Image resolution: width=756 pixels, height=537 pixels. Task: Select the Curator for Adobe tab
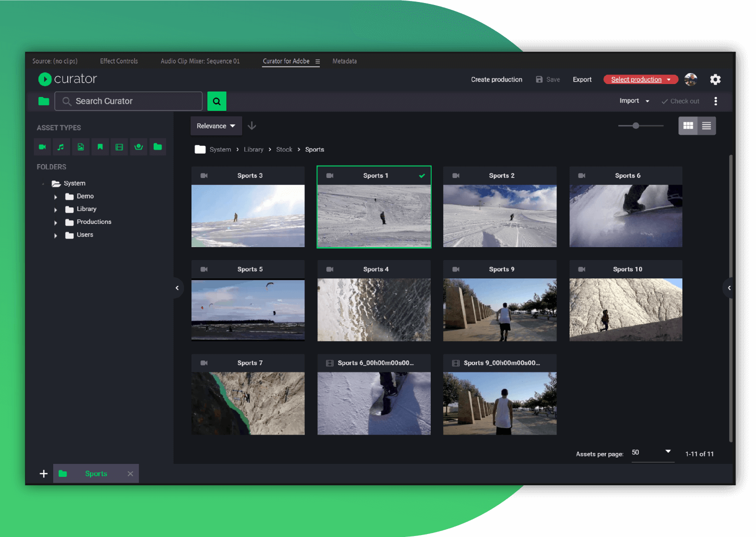[x=286, y=61]
